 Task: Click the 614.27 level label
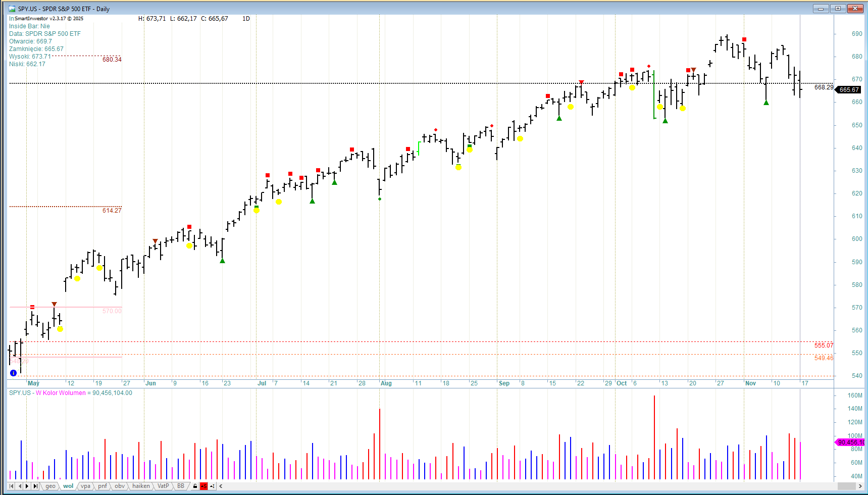click(112, 211)
